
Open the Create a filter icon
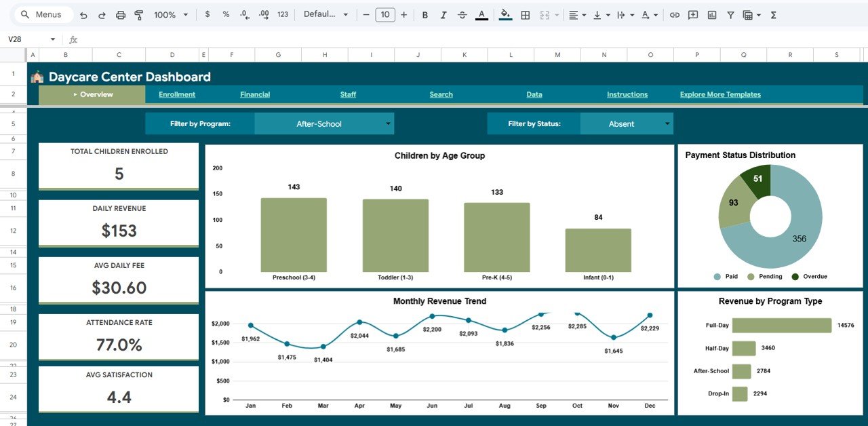(x=730, y=14)
